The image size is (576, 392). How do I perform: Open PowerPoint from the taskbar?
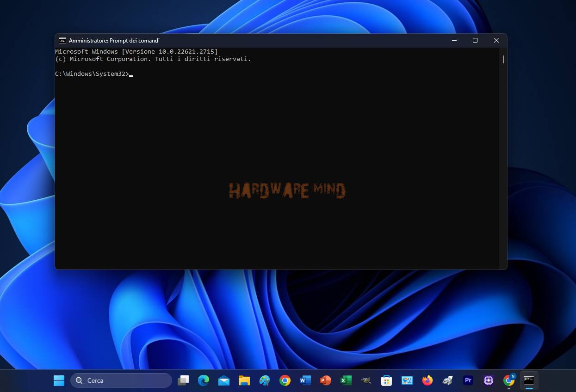tap(326, 380)
